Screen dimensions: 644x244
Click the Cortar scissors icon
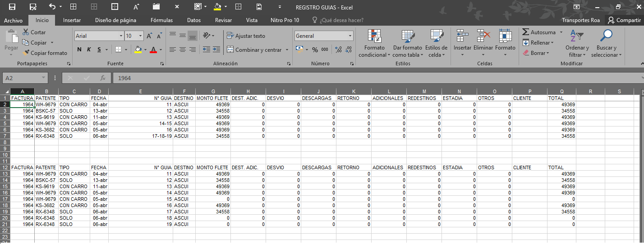(x=25, y=32)
